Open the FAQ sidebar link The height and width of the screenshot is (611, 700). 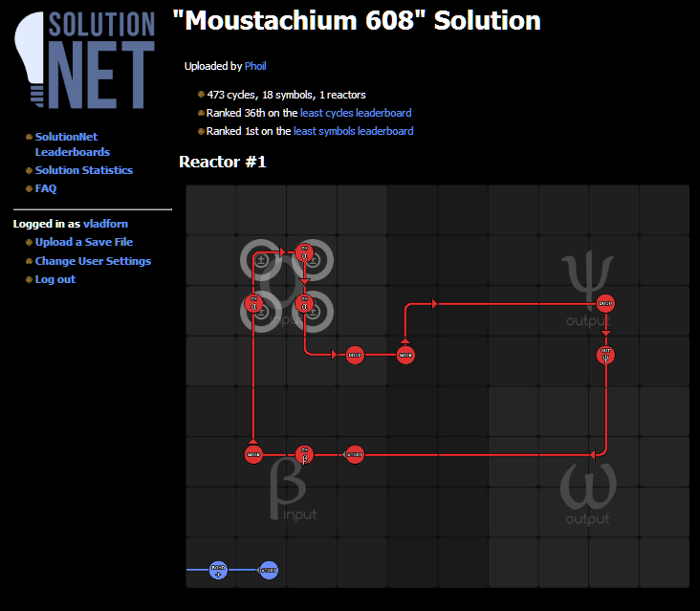point(46,188)
